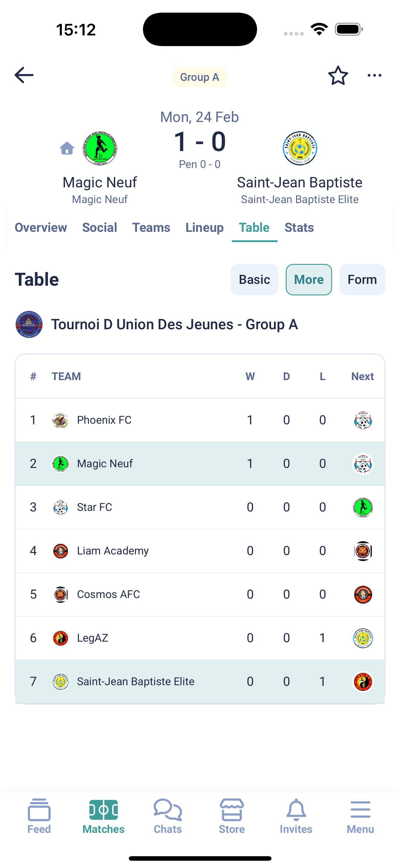
Task: Open the Stats tab
Action: [x=299, y=228]
